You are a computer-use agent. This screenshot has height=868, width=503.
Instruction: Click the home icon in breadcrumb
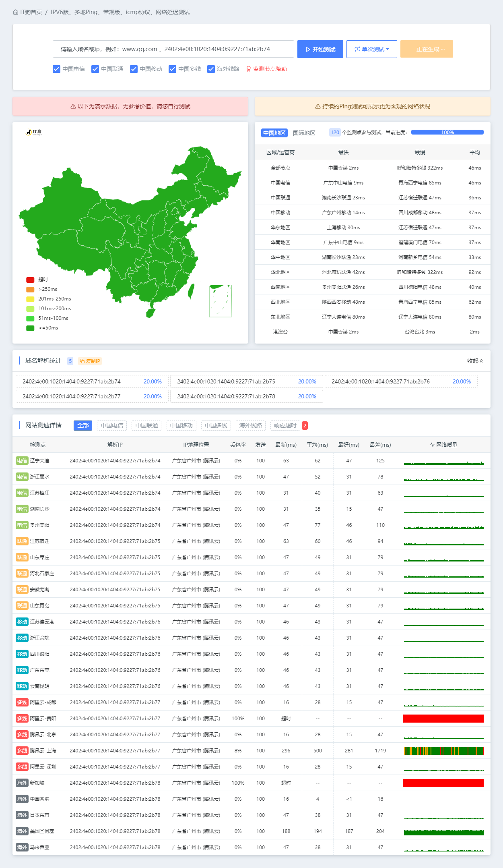pos(16,12)
